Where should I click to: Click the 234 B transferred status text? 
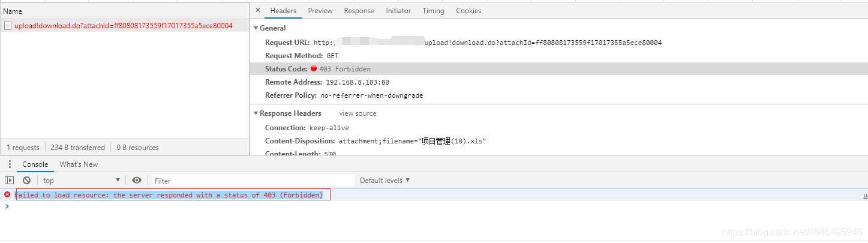click(77, 148)
